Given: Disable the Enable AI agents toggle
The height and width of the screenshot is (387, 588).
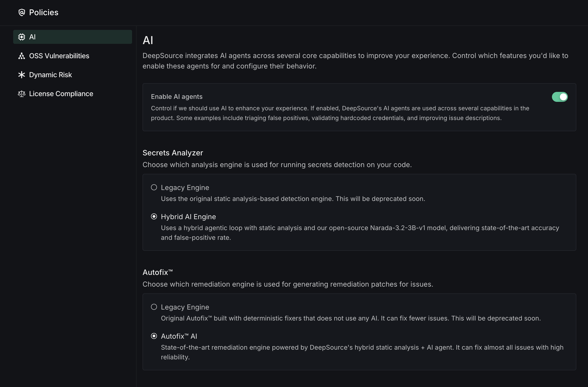Looking at the screenshot, I should [x=560, y=97].
